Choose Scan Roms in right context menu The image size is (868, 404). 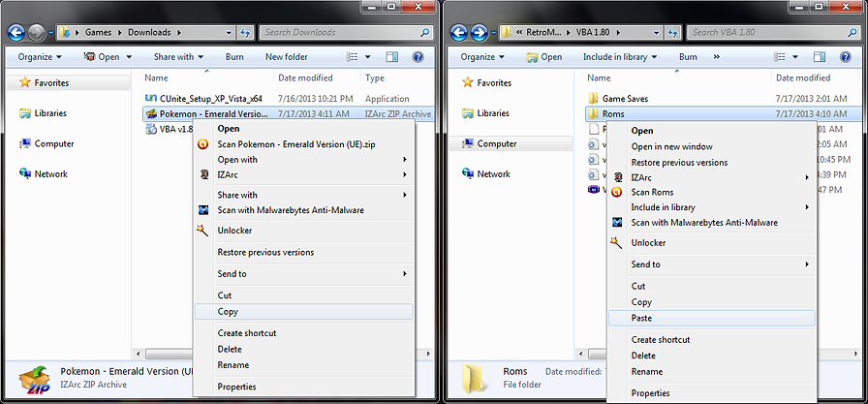pyautogui.click(x=711, y=192)
